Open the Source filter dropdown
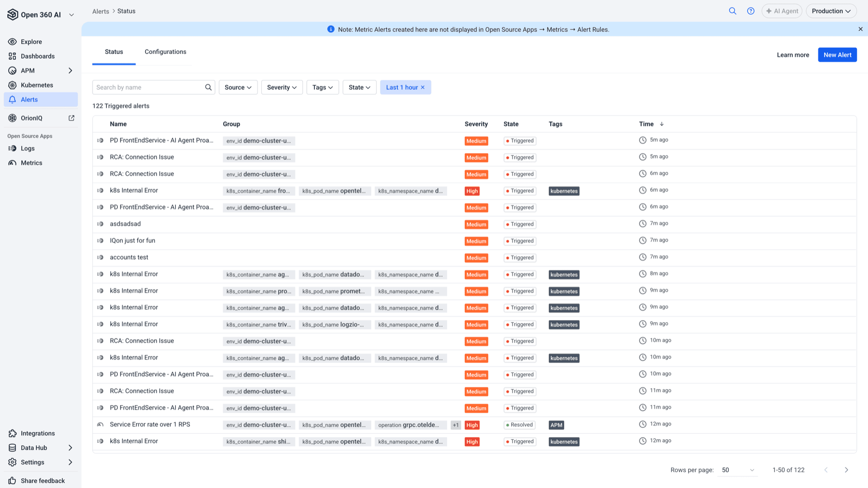 coord(238,87)
